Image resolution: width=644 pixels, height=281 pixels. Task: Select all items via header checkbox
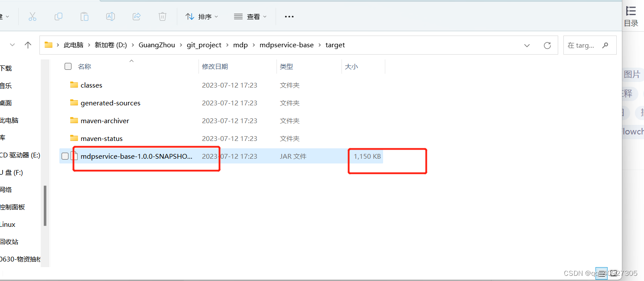68,66
